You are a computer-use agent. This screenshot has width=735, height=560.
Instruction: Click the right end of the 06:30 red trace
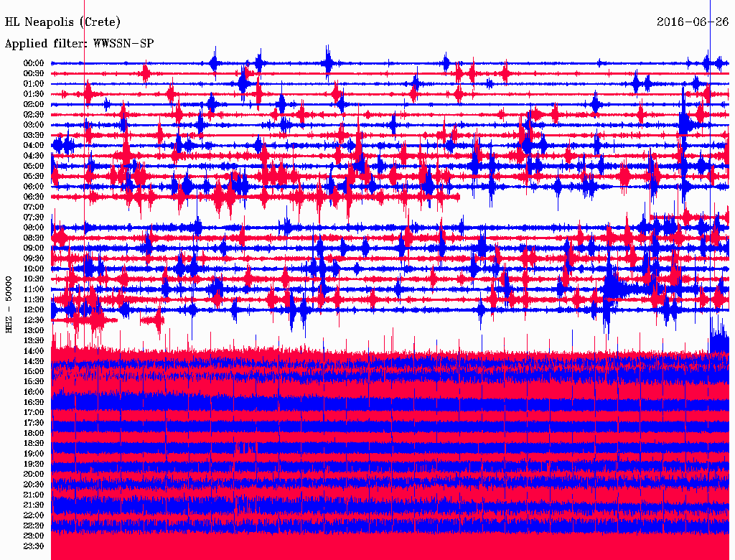click(x=458, y=197)
